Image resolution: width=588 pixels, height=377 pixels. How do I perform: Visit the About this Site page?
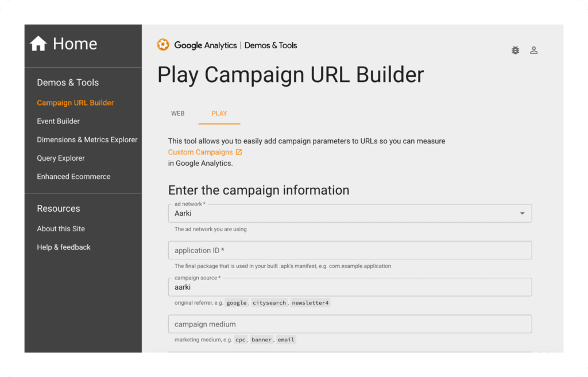pyautogui.click(x=61, y=228)
